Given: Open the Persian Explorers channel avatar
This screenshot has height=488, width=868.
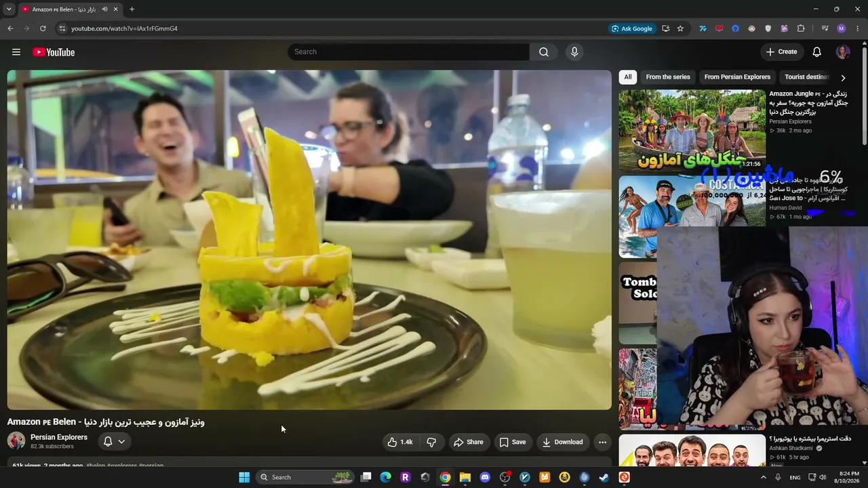Looking at the screenshot, I should click(16, 441).
